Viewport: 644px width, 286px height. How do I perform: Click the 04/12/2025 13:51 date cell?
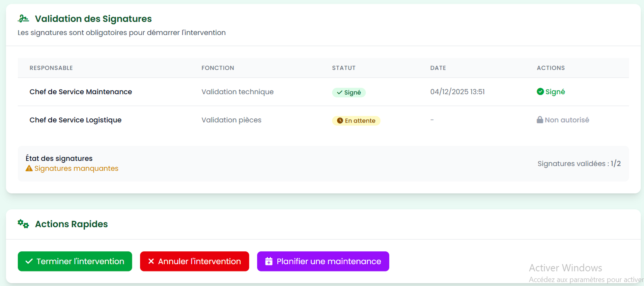[457, 92]
